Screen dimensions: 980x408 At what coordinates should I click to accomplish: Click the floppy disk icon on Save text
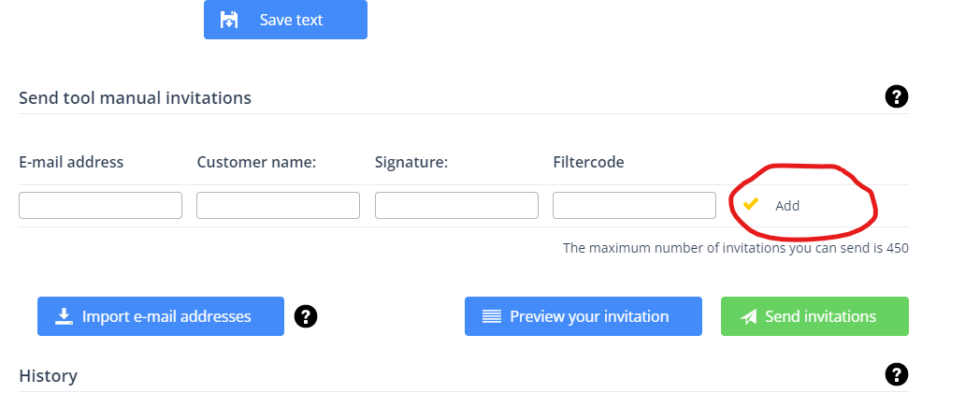[x=229, y=20]
